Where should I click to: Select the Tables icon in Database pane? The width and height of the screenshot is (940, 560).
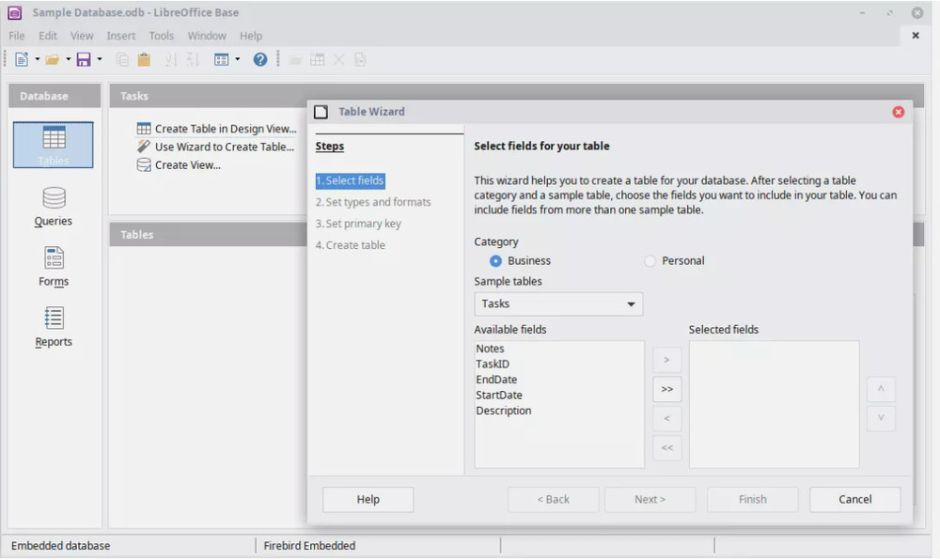coord(54,145)
